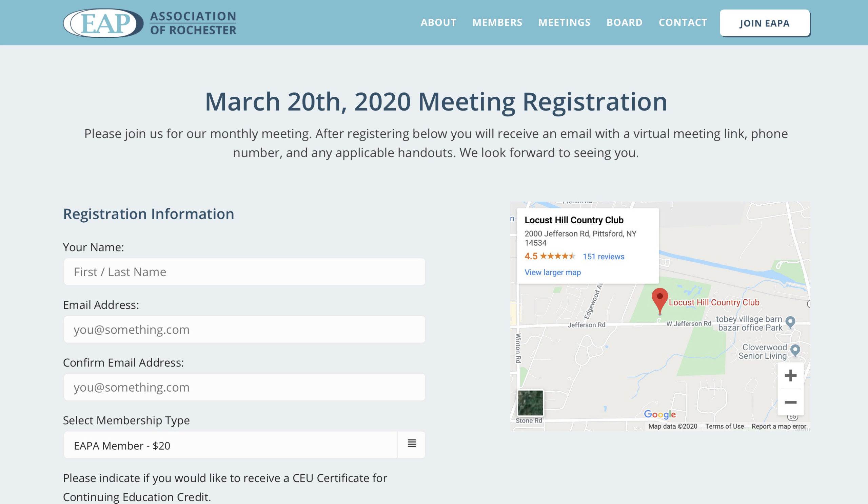Open the MEMBERS navigation item
The height and width of the screenshot is (504, 868).
(x=497, y=23)
